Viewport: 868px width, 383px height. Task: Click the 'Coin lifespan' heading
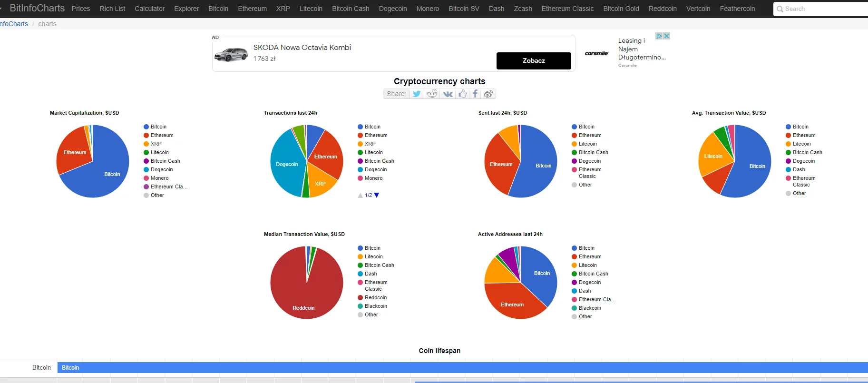(439, 351)
